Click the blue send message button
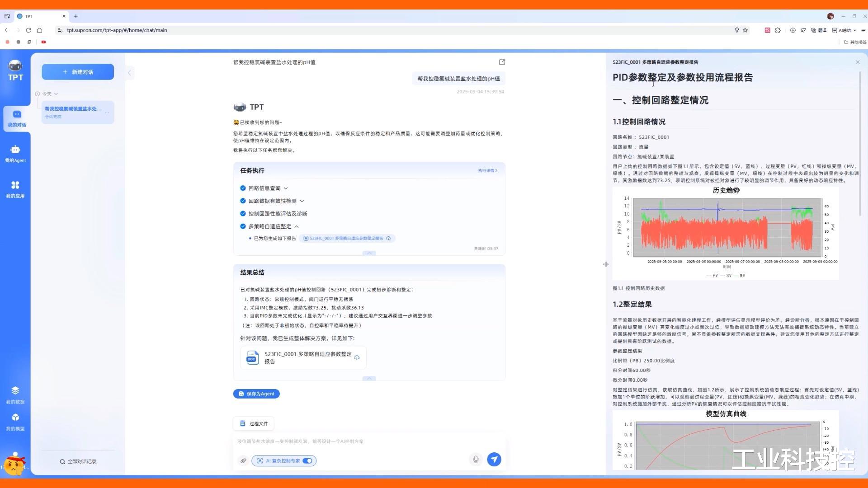This screenshot has height=488, width=868. (494, 460)
